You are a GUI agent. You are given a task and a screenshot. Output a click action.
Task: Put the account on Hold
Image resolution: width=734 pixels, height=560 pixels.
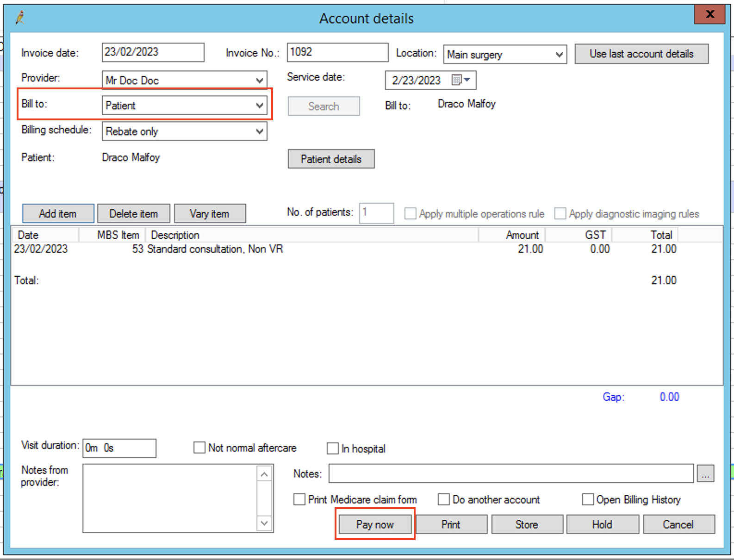(602, 524)
